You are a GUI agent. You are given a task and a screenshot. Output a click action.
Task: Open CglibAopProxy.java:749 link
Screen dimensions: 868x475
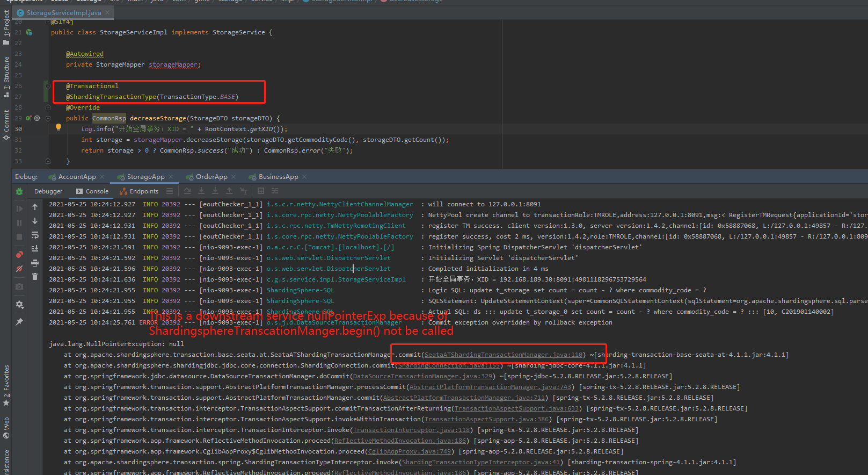(409, 451)
